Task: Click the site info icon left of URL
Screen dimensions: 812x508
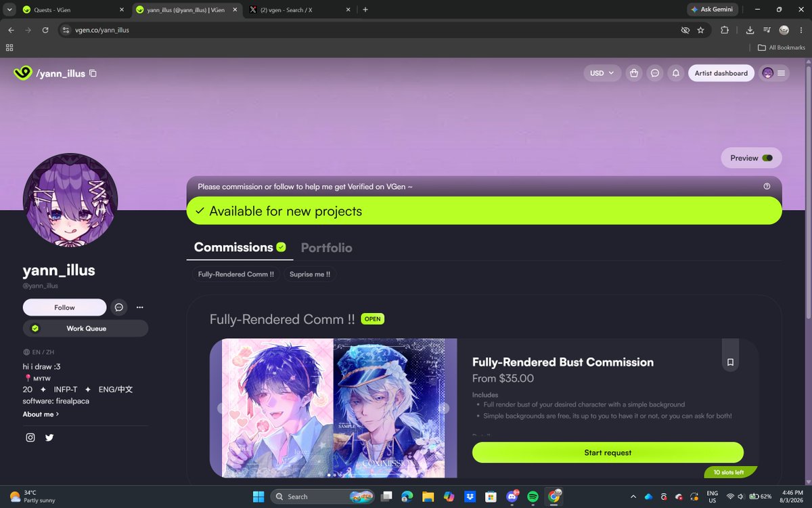Action: pyautogui.click(x=66, y=30)
